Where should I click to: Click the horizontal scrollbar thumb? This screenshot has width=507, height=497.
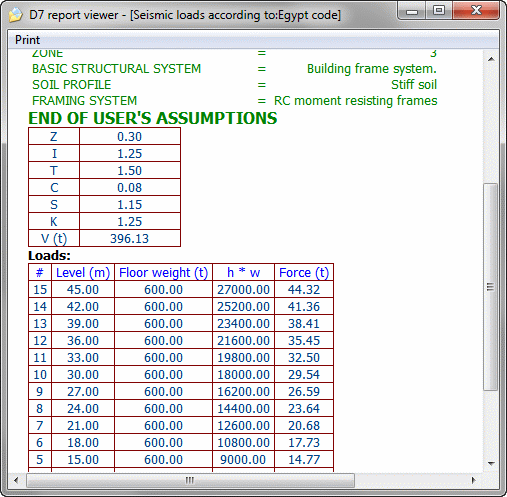pyautogui.click(x=190, y=480)
